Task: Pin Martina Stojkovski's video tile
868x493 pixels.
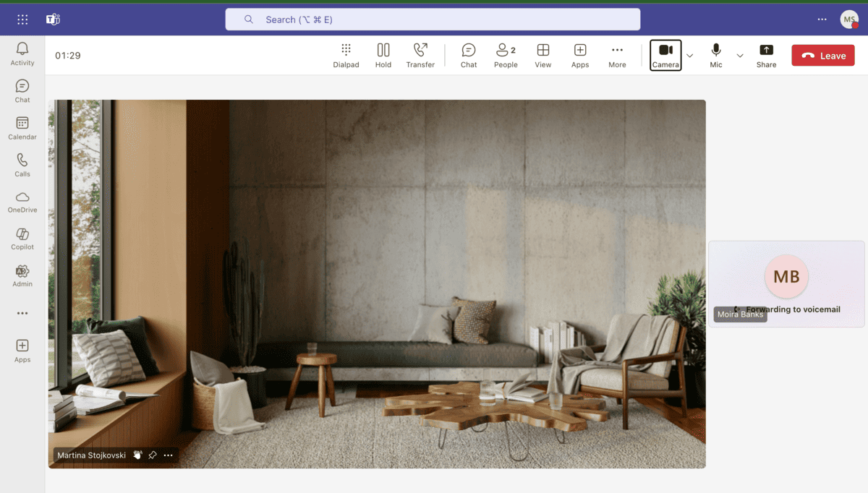Action: coord(153,455)
